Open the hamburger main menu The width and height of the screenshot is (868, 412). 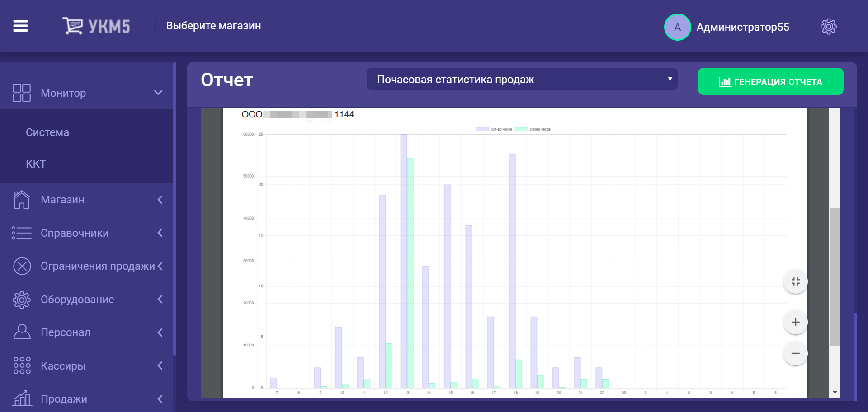[x=20, y=26]
